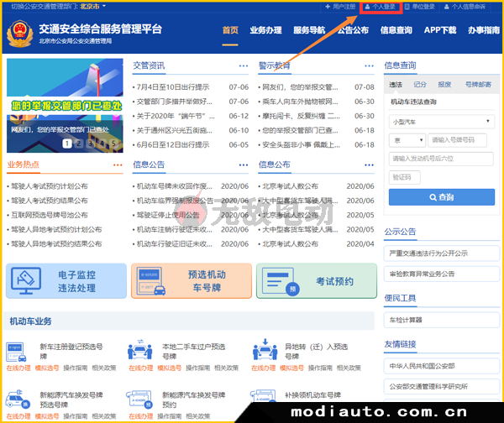Select slide 1 in banner carousel pager
Viewport: 504px width, 423px height.
[x=65, y=144]
